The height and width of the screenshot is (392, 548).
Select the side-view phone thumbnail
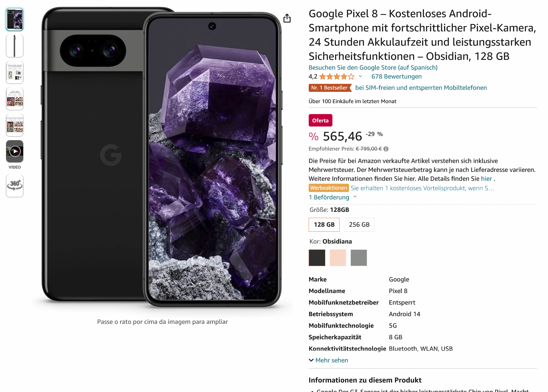point(15,46)
